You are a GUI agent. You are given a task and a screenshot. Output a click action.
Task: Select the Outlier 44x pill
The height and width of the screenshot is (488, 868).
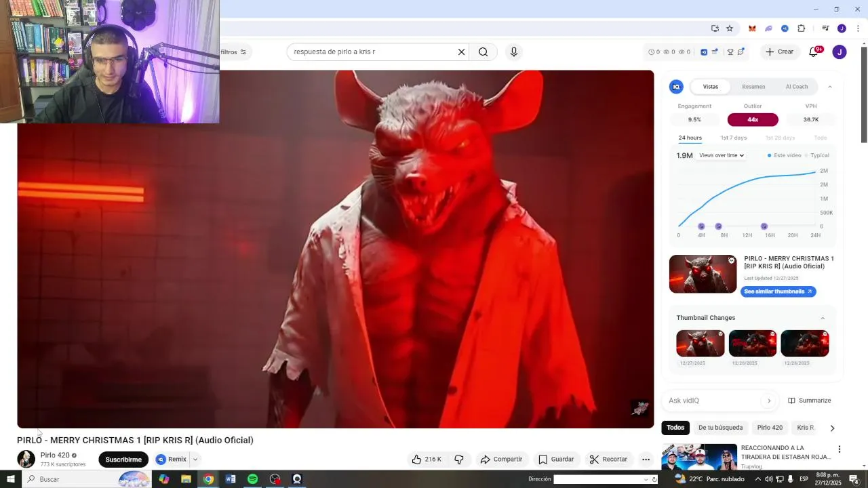click(753, 119)
